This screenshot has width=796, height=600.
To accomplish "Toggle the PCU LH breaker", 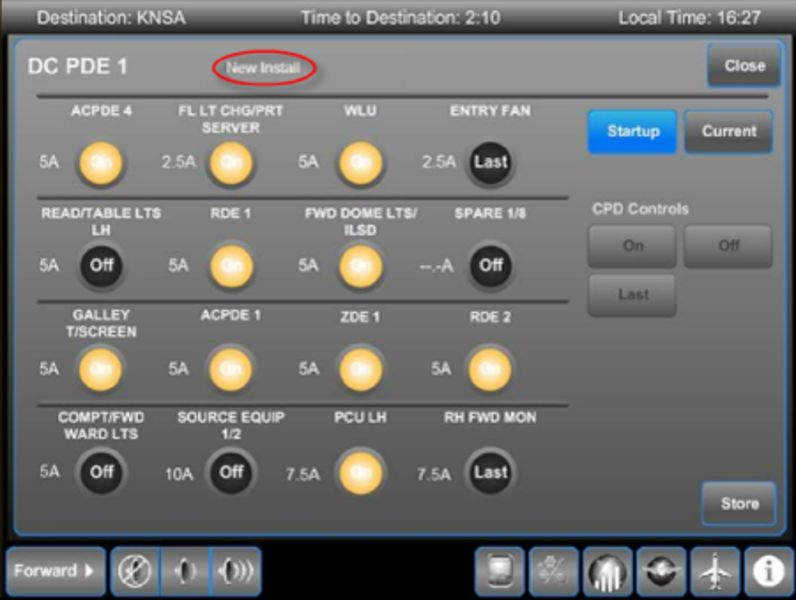I will pyautogui.click(x=360, y=473).
